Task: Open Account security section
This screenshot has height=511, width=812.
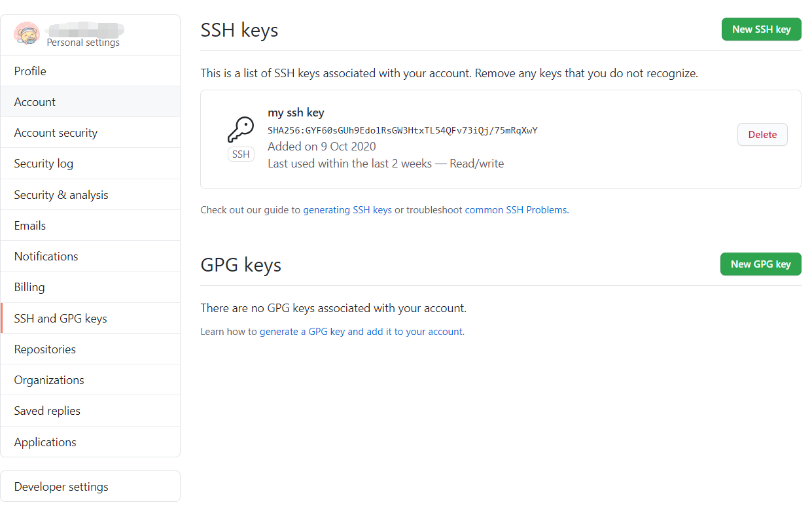Action: click(x=56, y=133)
